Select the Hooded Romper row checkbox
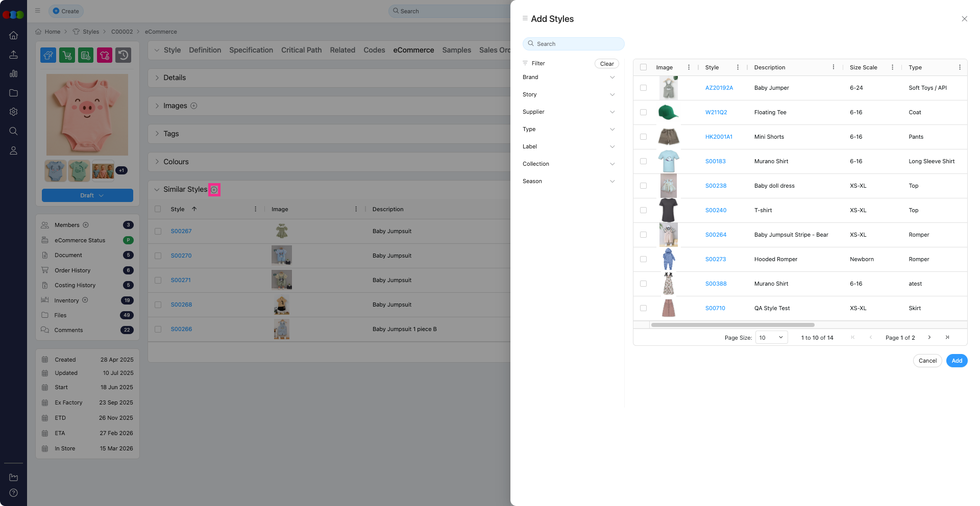 643,259
